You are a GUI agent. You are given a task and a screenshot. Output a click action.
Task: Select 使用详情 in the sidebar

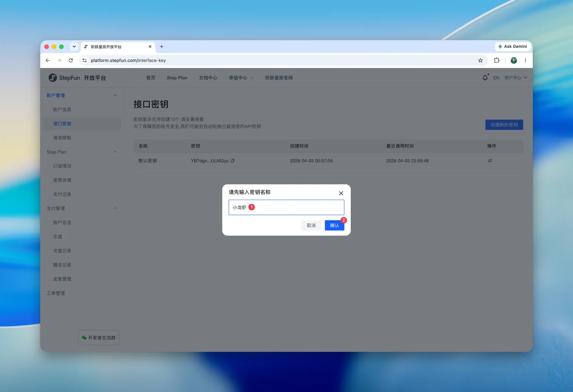click(x=62, y=180)
